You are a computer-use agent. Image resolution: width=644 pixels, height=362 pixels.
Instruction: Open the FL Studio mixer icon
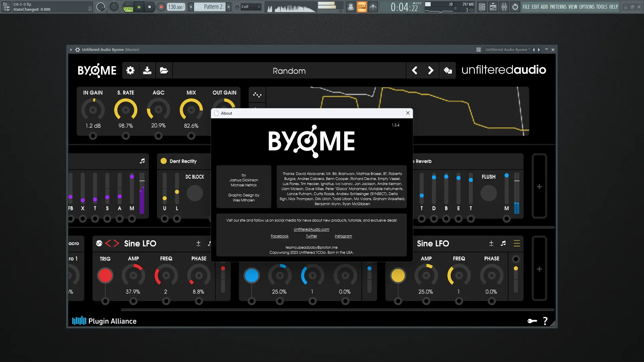(x=504, y=7)
